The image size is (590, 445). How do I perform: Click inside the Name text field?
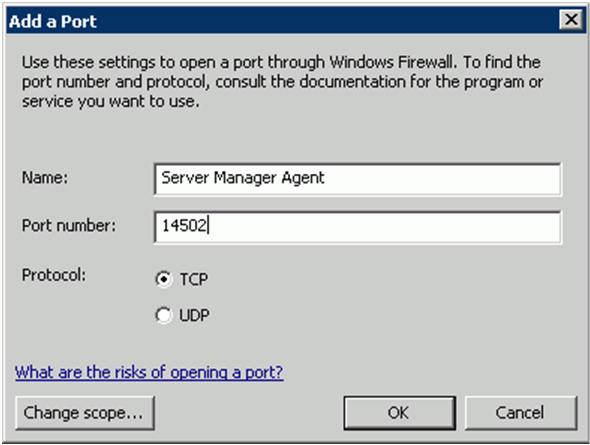coord(357,179)
